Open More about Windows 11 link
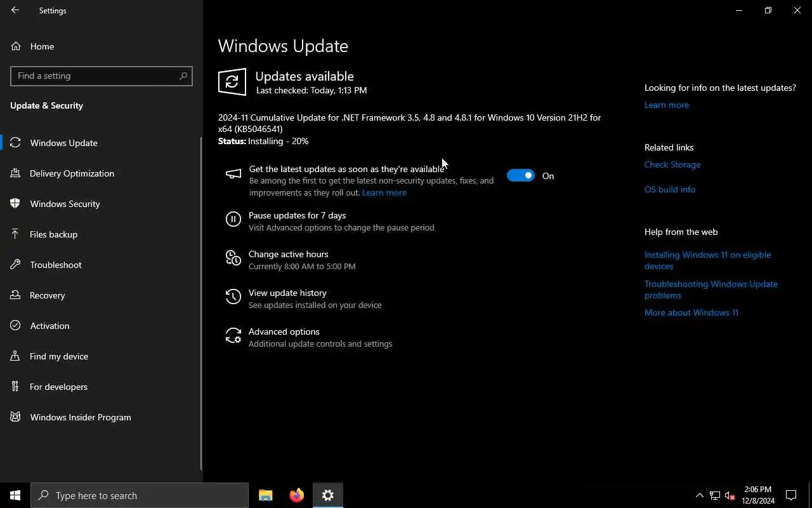The image size is (812, 508). 691,312
